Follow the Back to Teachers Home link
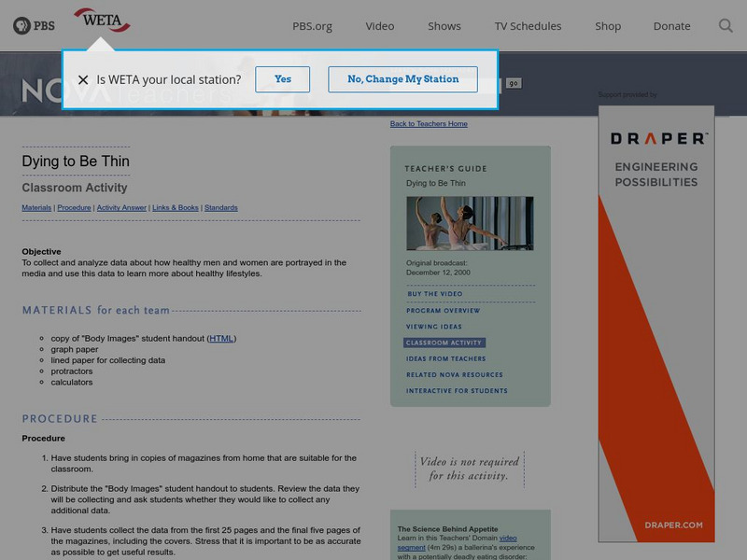The width and height of the screenshot is (747, 560). tap(429, 124)
